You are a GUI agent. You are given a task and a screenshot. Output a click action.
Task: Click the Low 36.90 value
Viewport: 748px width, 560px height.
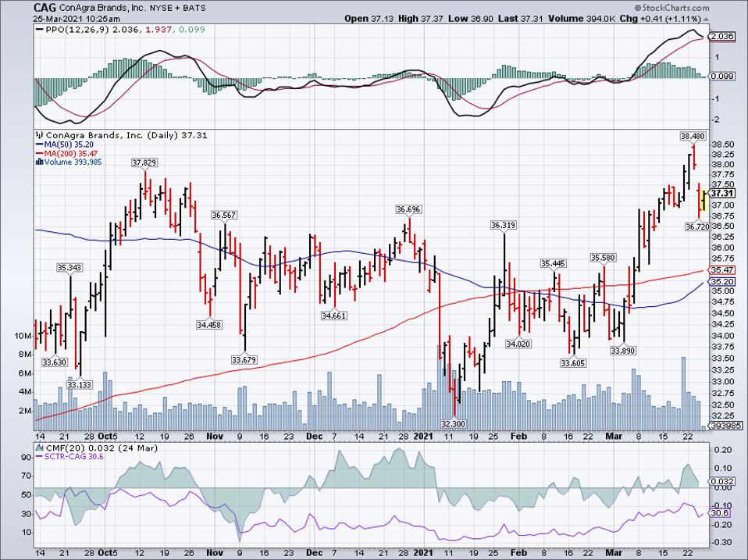coord(471,19)
